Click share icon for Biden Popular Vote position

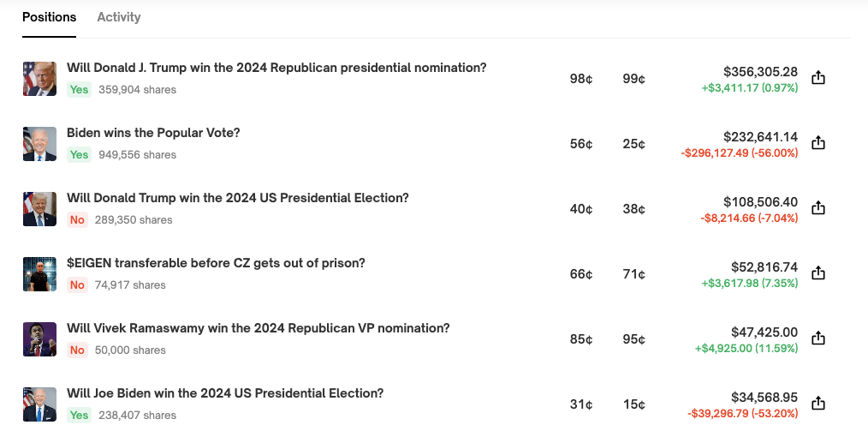(x=817, y=143)
